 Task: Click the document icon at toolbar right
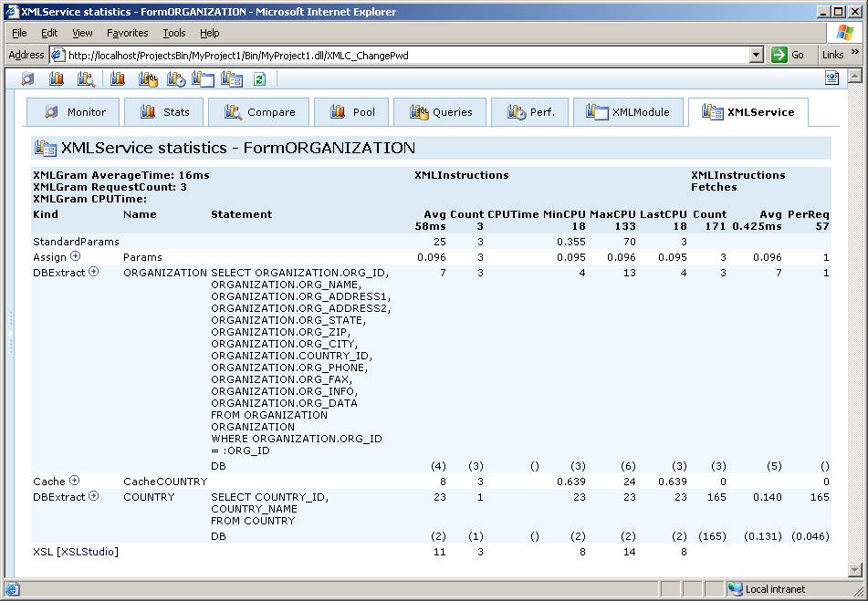(831, 78)
